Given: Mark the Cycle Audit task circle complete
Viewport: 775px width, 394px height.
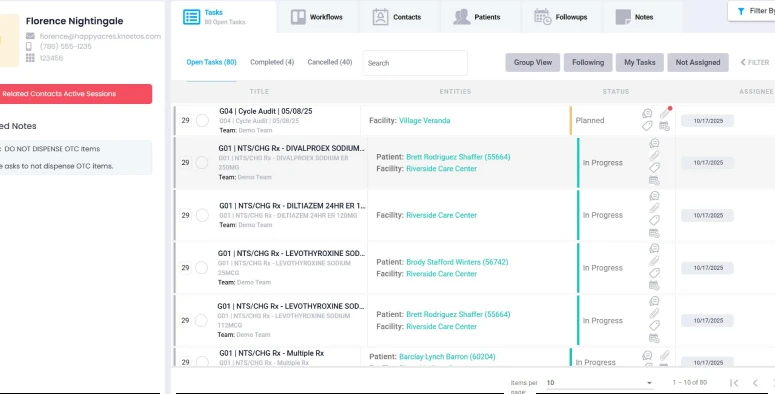Looking at the screenshot, I should (202, 120).
